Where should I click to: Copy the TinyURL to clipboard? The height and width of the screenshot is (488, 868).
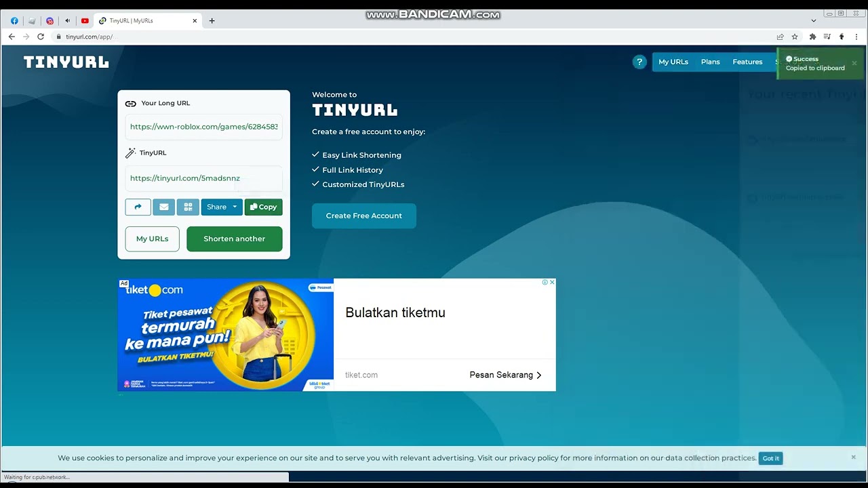pos(263,207)
